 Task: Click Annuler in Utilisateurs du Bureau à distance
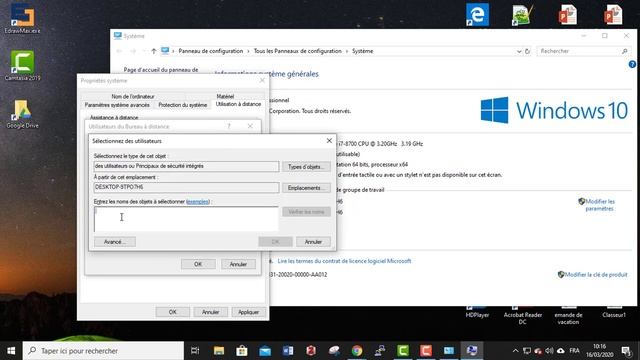[x=238, y=264]
